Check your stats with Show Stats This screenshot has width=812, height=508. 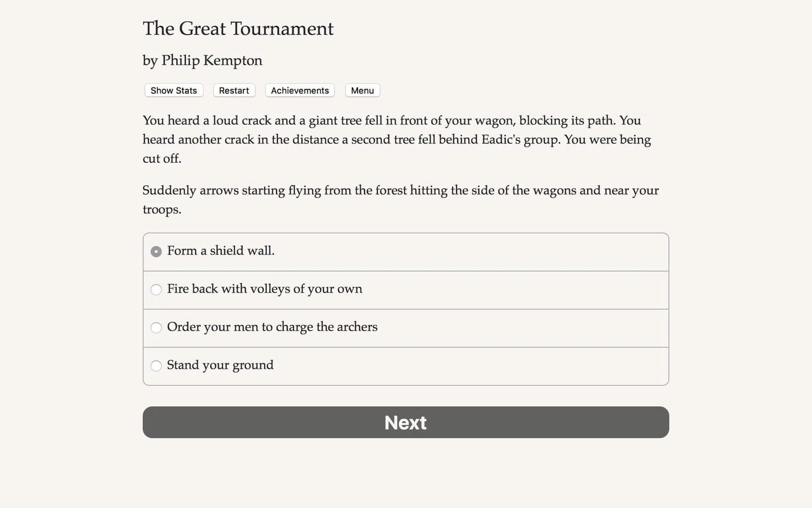173,90
